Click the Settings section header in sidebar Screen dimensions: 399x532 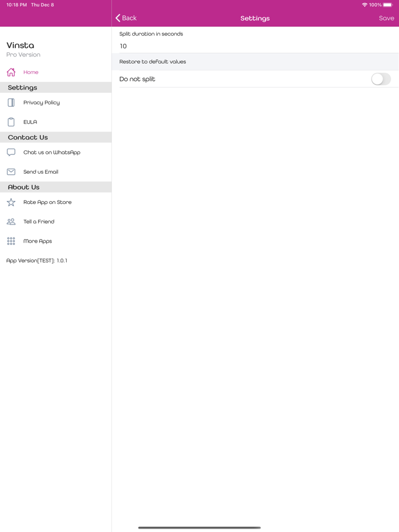pos(56,88)
